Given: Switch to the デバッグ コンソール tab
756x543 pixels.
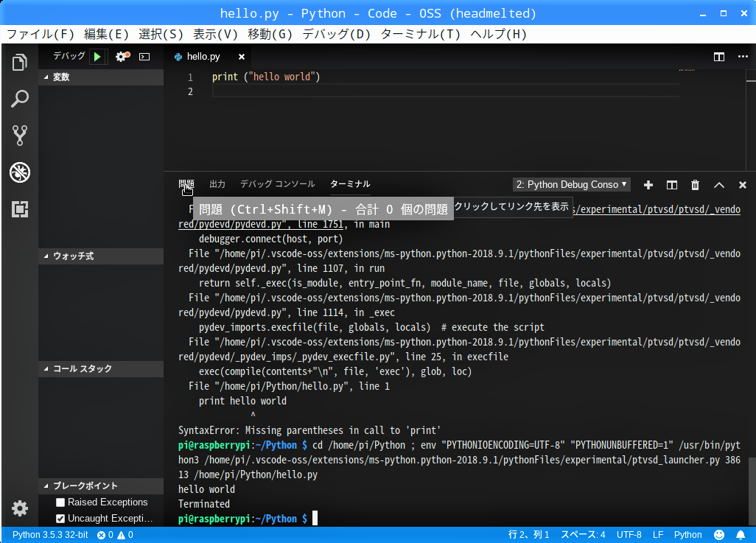Looking at the screenshot, I should coord(278,184).
